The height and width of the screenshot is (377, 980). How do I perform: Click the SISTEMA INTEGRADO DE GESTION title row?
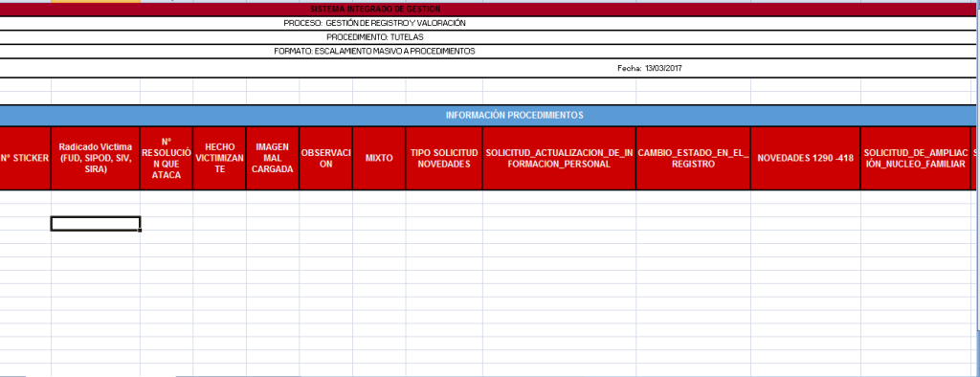(487, 10)
